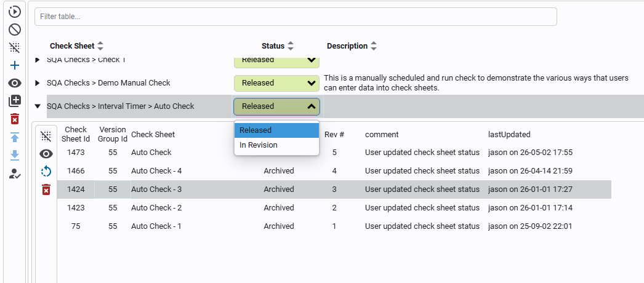Click the eye icon in version history toolbar
The image size is (644, 283).
pyautogui.click(x=46, y=154)
